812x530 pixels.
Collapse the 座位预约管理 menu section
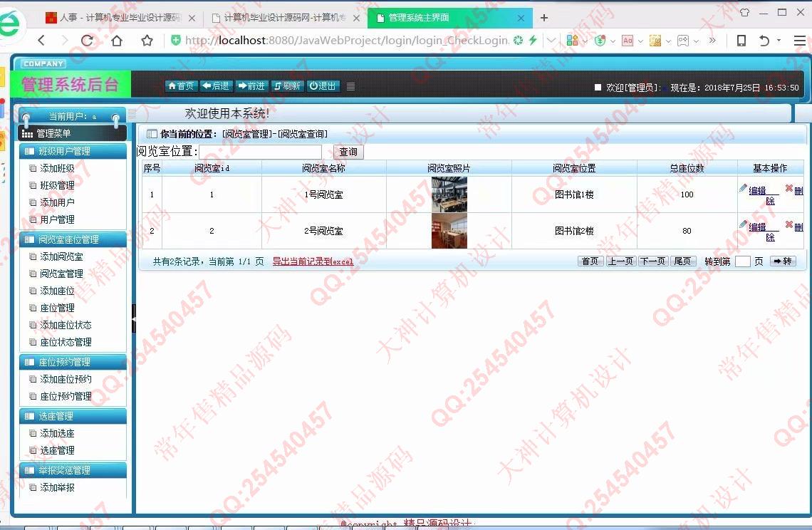73,362
